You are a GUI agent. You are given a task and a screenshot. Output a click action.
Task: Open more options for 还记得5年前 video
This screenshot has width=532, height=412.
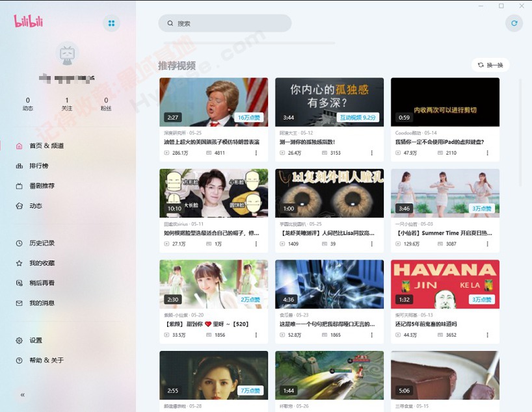[488, 335]
